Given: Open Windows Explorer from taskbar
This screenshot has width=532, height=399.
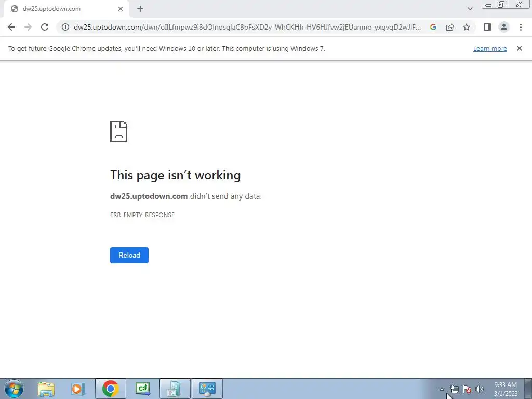Looking at the screenshot, I should point(46,389).
